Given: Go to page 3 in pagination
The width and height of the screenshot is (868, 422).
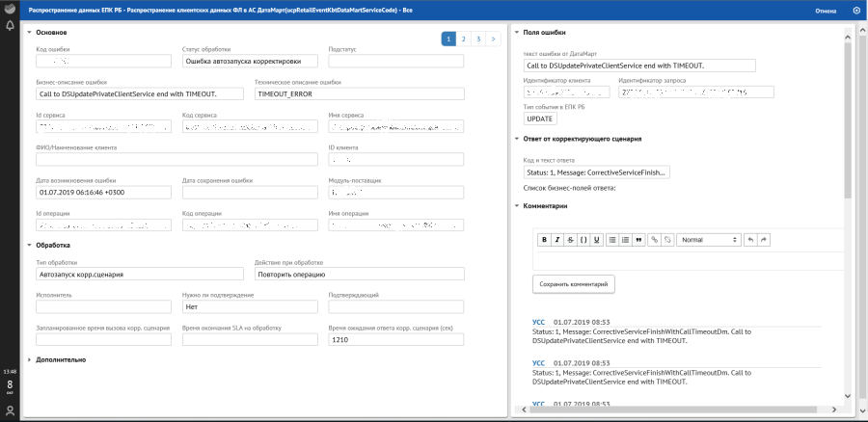Looking at the screenshot, I should (478, 39).
